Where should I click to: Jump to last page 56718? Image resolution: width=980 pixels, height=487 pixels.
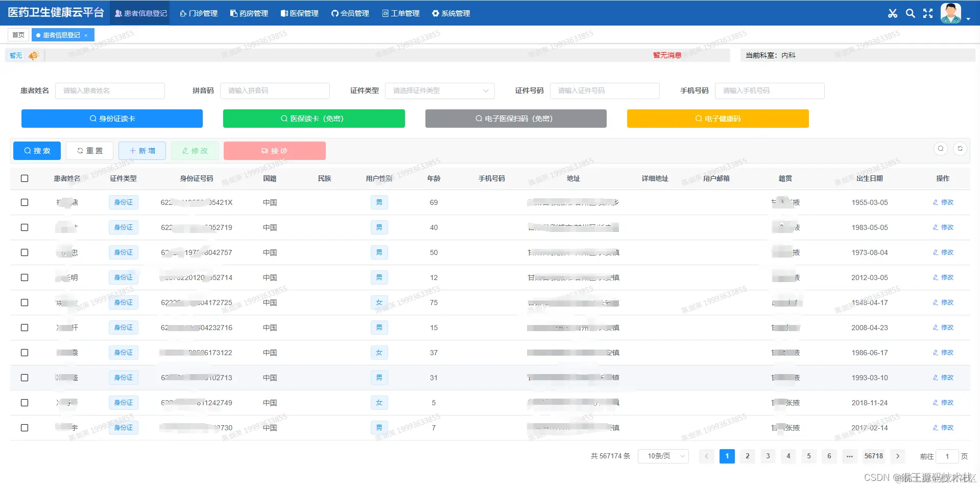point(874,456)
